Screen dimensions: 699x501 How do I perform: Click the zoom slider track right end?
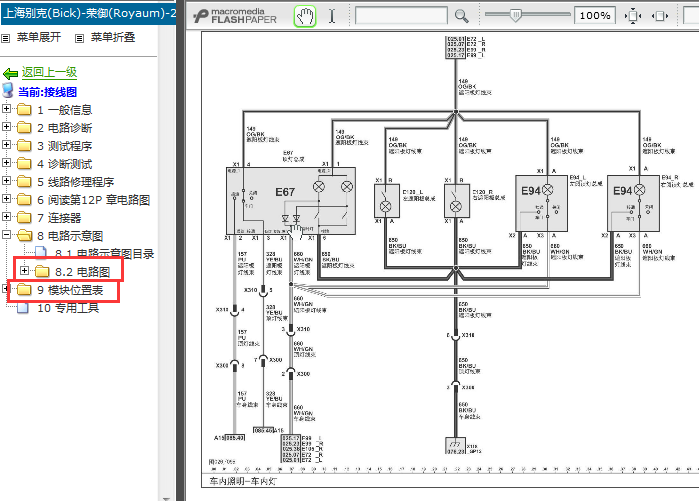pyautogui.click(x=567, y=14)
